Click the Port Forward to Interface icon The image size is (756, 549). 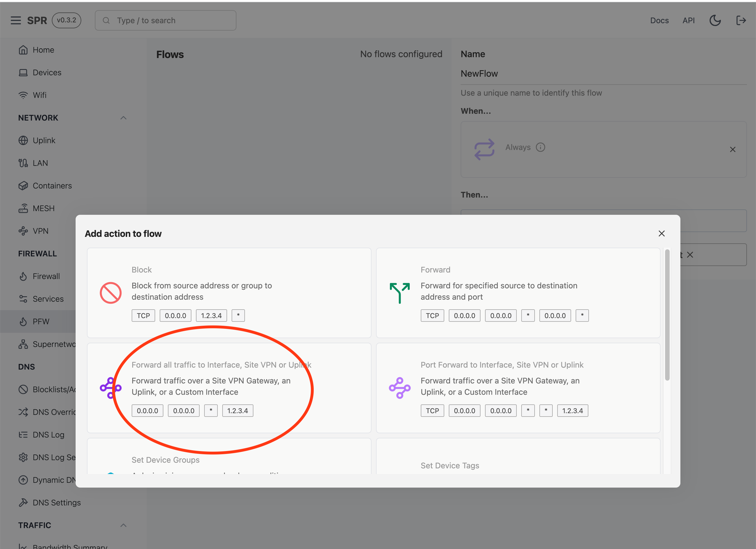coord(400,387)
